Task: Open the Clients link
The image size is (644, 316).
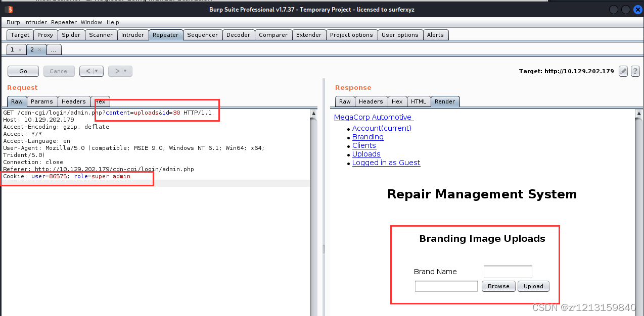Action: pos(364,145)
